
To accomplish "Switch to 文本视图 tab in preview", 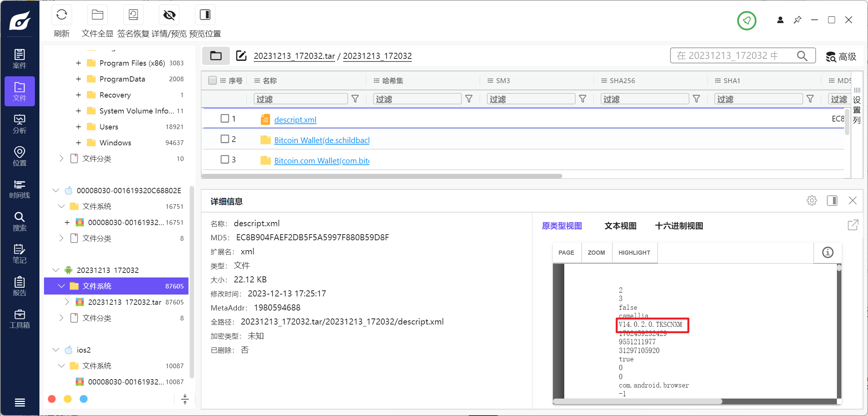I will coord(620,225).
